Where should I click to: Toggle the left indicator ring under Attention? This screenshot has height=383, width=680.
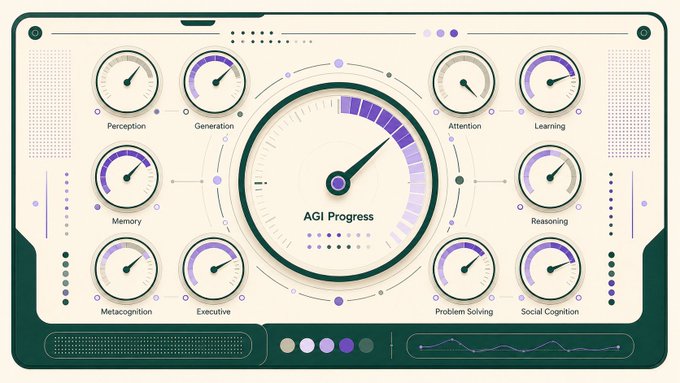pos(436,112)
